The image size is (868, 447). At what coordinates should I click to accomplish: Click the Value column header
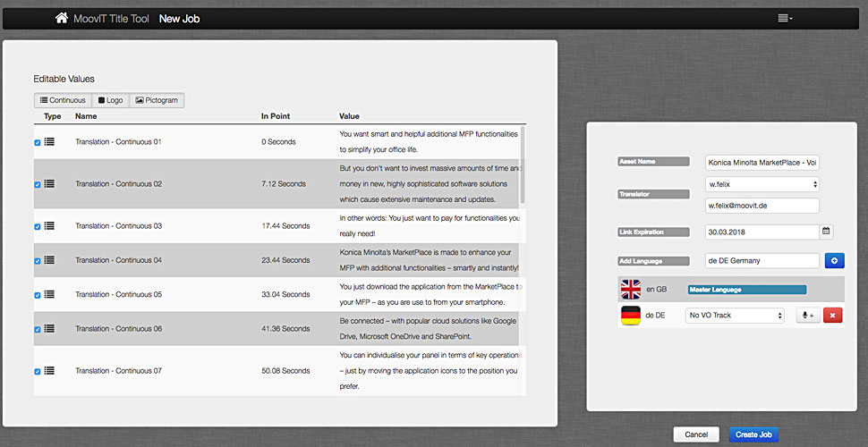(x=349, y=116)
